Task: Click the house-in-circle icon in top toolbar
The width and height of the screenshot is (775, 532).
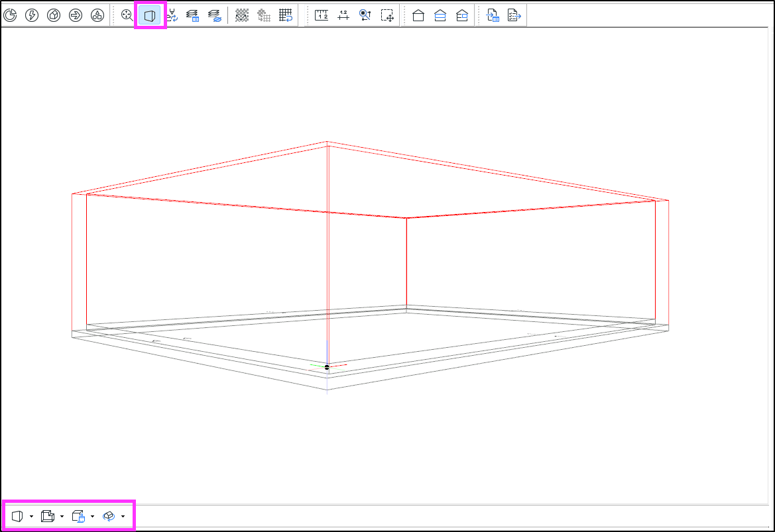Action: click(x=54, y=15)
